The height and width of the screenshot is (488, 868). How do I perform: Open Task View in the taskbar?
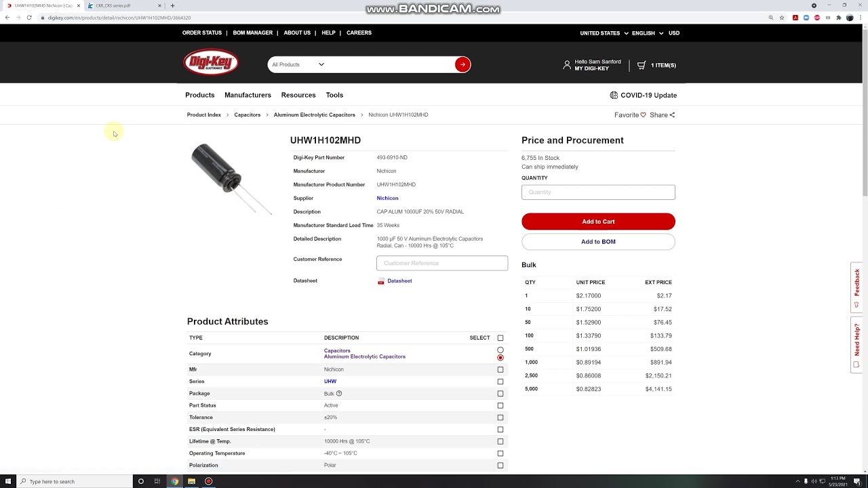pos(157,481)
